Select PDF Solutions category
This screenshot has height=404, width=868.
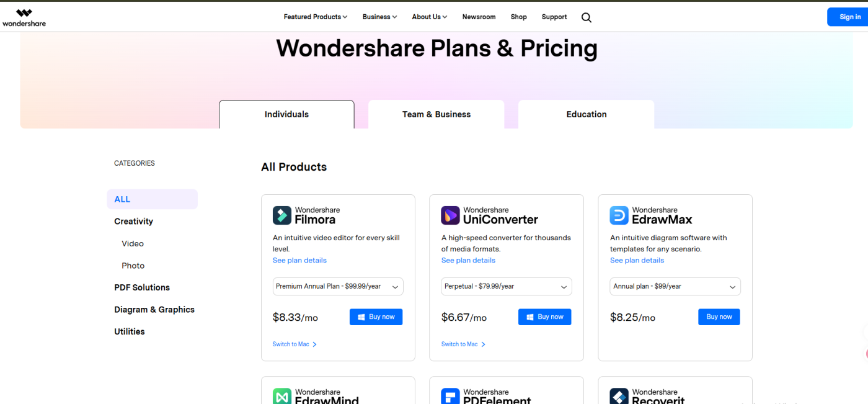coord(142,287)
